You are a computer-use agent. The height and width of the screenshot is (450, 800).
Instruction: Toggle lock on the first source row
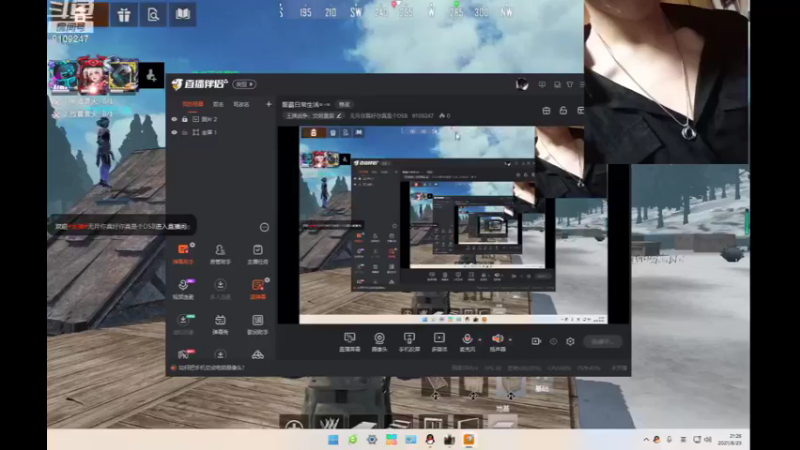(x=185, y=119)
